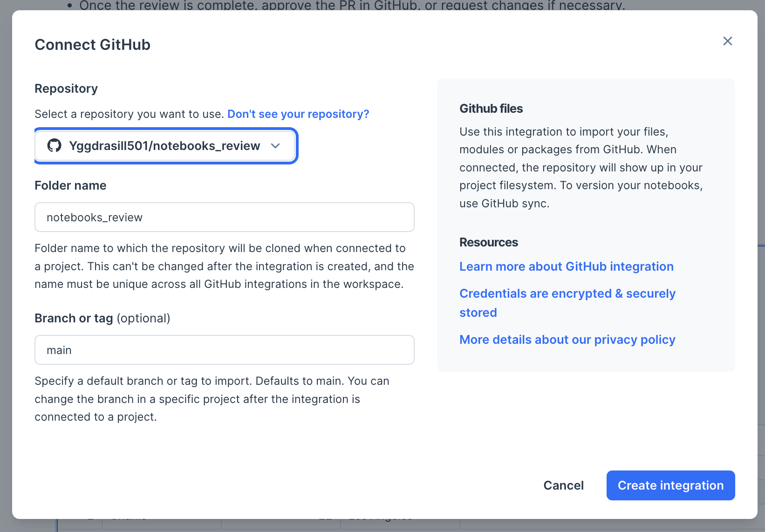Click the folder name cloning help text
Viewport: 765px width, 532px height.
click(225, 266)
